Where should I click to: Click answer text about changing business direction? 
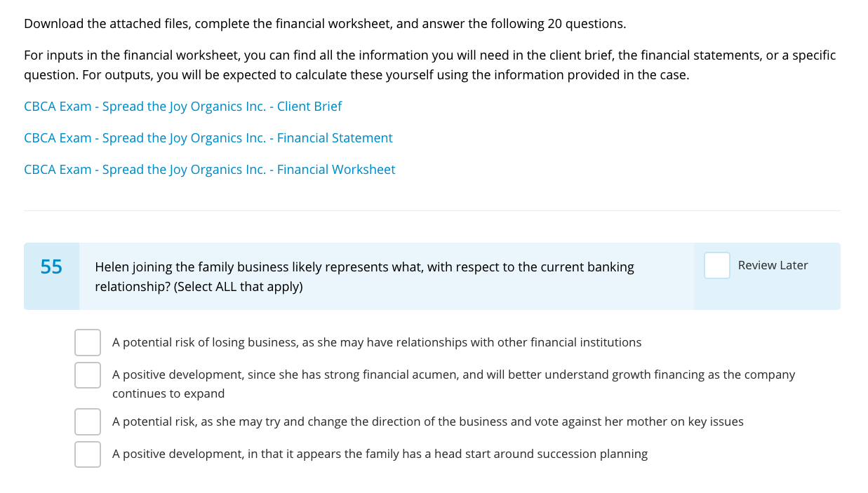pos(427,421)
